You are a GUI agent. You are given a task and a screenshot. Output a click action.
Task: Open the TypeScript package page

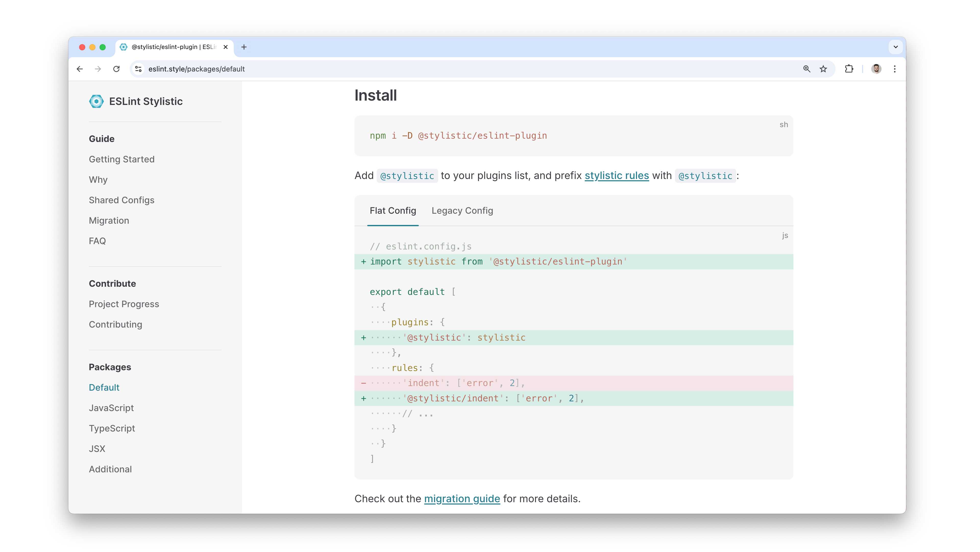click(112, 428)
